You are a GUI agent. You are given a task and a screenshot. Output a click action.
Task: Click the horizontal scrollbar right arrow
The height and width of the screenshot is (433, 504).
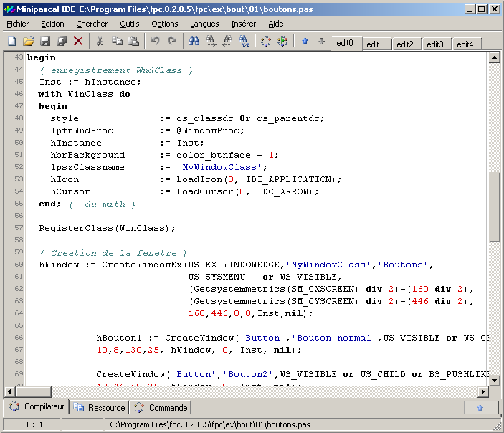tap(482, 391)
